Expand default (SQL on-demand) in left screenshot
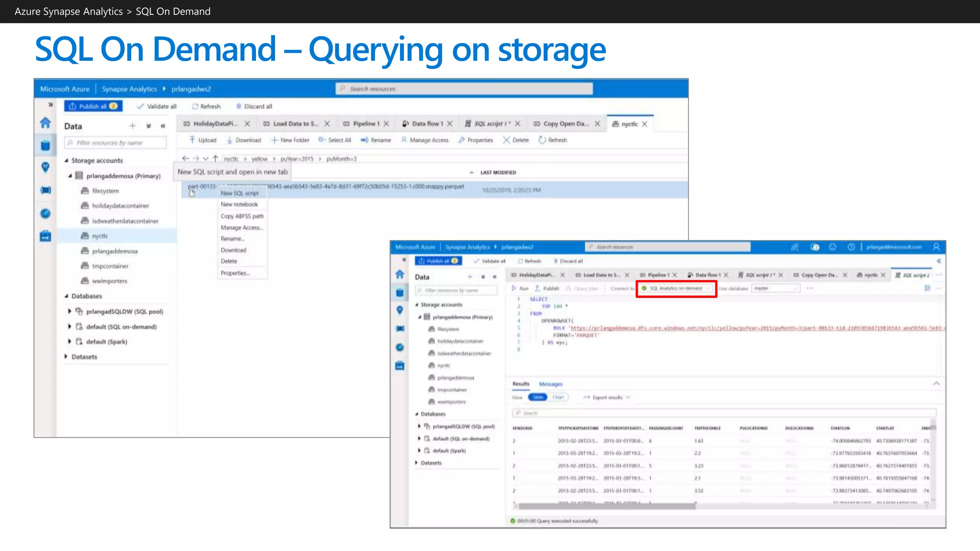The height and width of the screenshot is (551, 980). tap(70, 327)
